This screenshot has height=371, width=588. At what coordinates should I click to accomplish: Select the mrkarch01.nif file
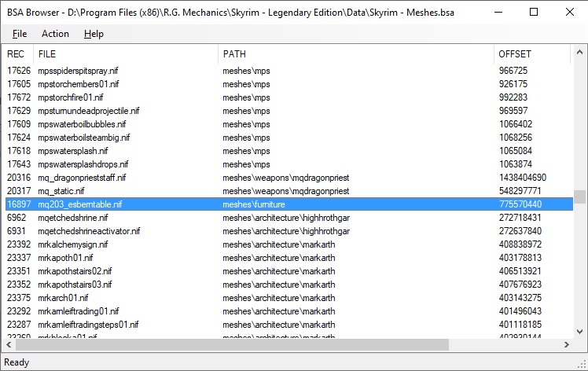[63, 298]
